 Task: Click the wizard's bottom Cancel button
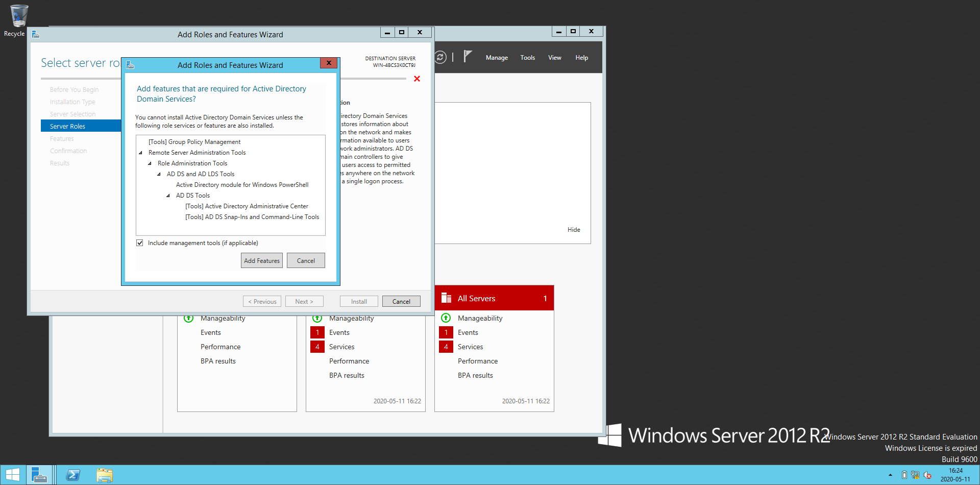point(401,301)
